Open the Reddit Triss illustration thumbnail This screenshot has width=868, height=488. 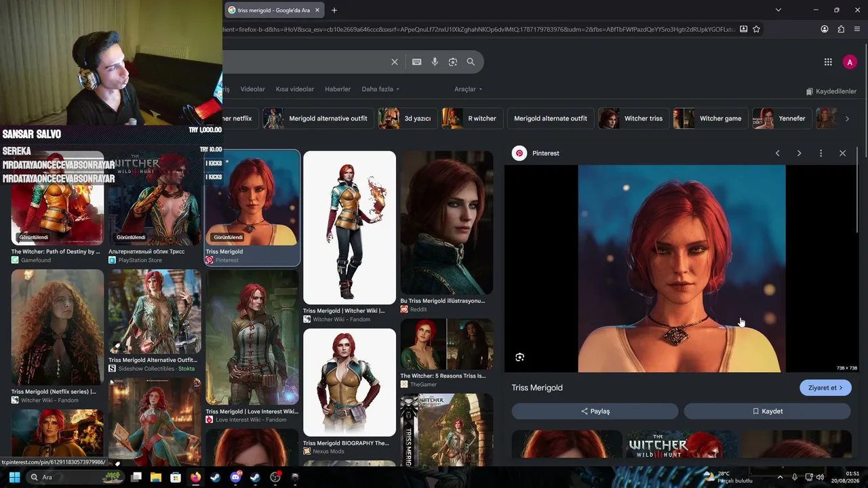click(447, 223)
